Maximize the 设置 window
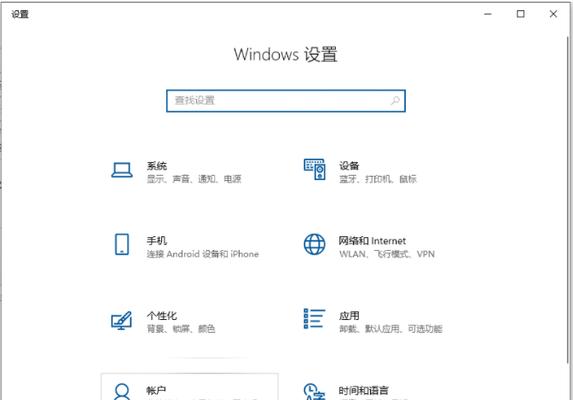Image resolution: width=573 pixels, height=400 pixels. coord(520,14)
